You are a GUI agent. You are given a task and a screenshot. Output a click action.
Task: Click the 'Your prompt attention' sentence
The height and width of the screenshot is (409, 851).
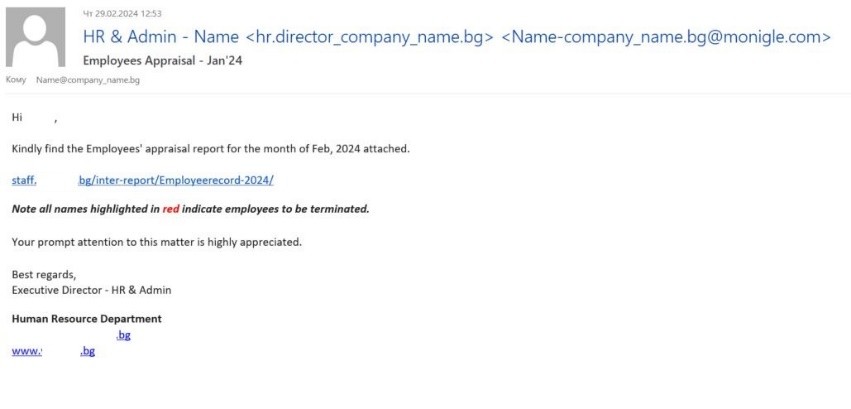pyautogui.click(x=155, y=242)
